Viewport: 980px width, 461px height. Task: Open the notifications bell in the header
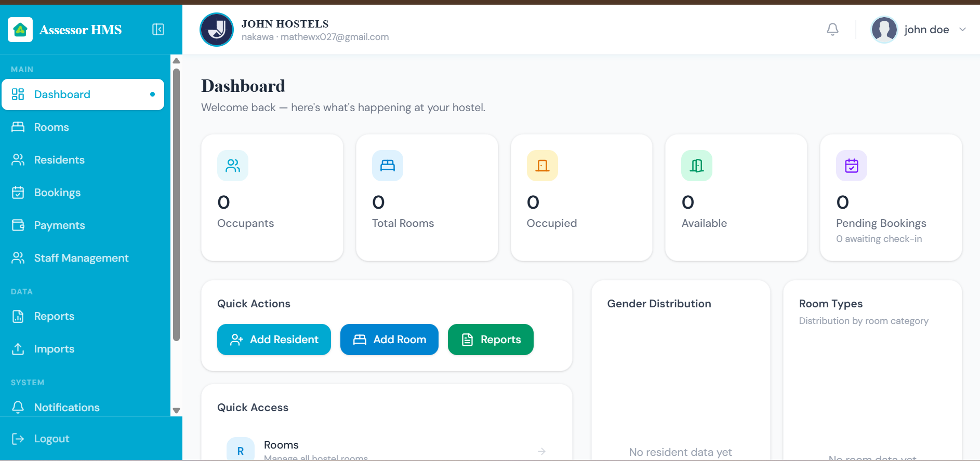(x=832, y=30)
